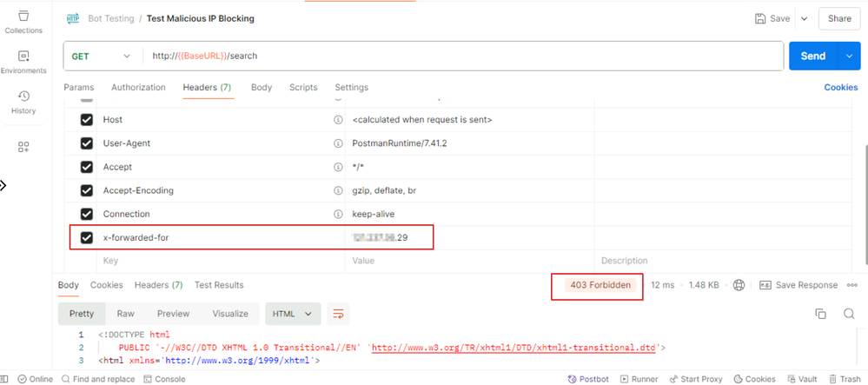Open the response Headers (7) tab

[x=158, y=285]
